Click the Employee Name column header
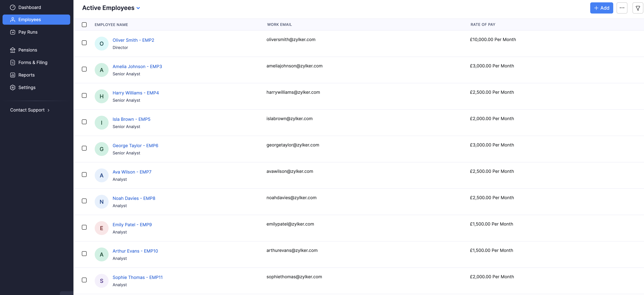 111,24
